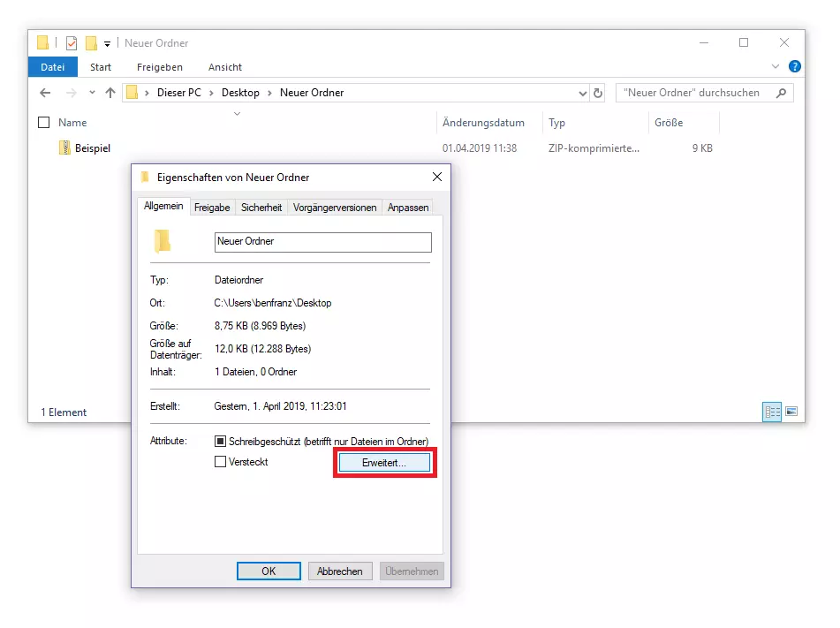
Task: Open the quick access toolbar customize dropdown
Action: [107, 44]
